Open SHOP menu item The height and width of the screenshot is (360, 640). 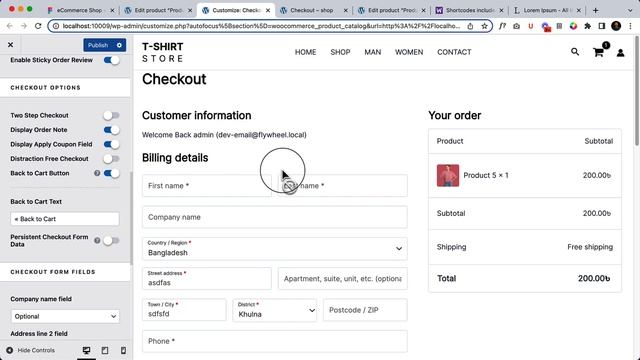(340, 52)
